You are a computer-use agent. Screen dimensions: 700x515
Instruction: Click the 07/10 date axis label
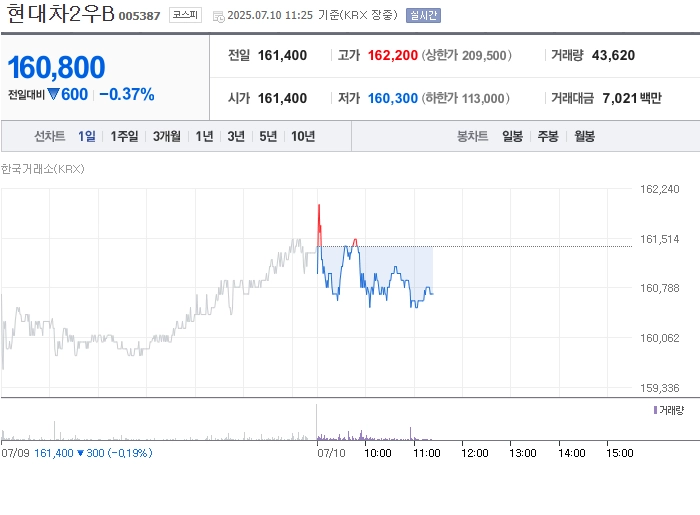[x=331, y=453]
